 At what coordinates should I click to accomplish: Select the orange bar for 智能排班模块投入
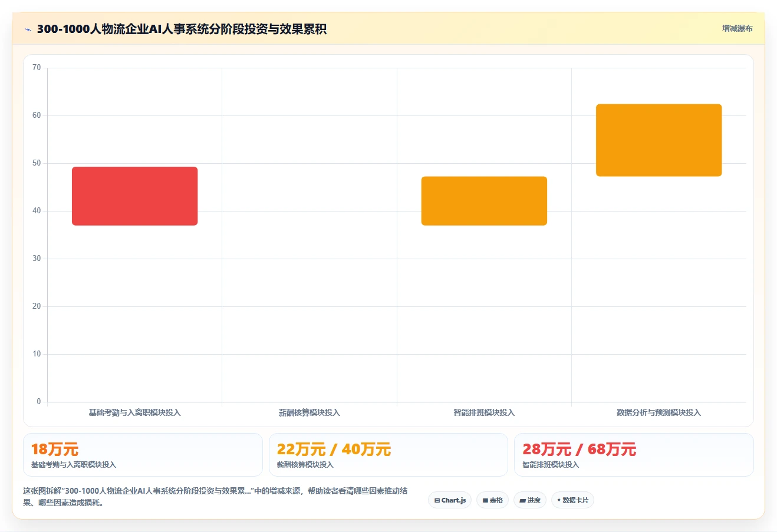pyautogui.click(x=484, y=201)
